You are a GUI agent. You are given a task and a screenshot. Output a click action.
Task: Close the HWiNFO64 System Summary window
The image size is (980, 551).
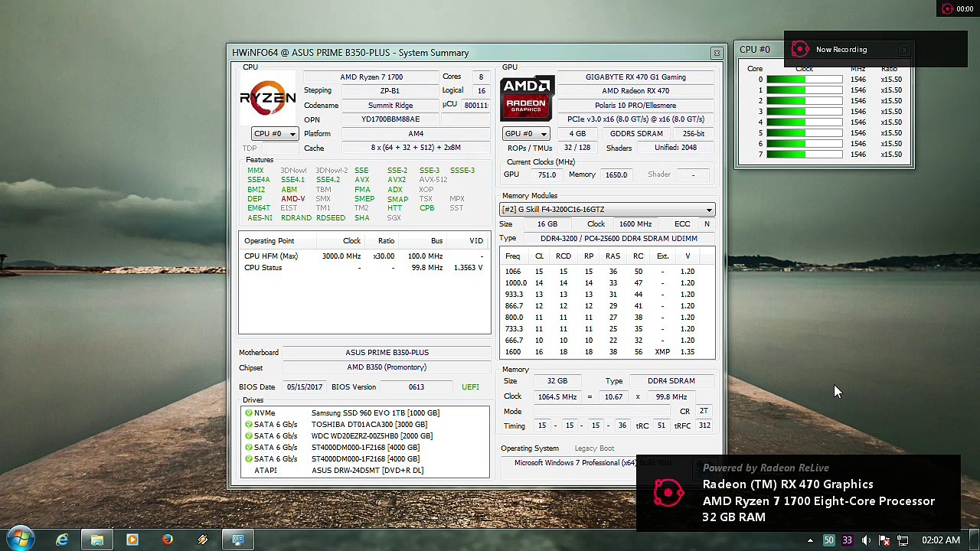coord(717,53)
